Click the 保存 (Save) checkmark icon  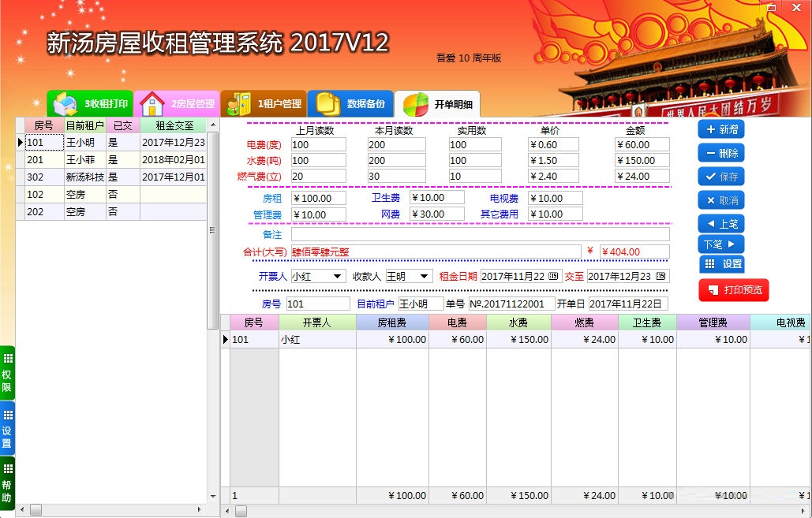[711, 175]
